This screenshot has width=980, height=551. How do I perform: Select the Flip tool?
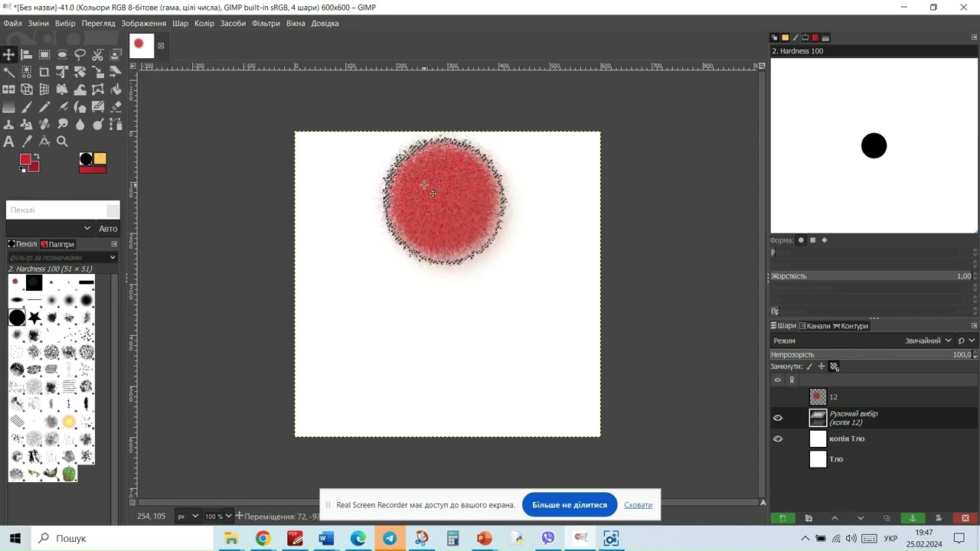[8, 90]
